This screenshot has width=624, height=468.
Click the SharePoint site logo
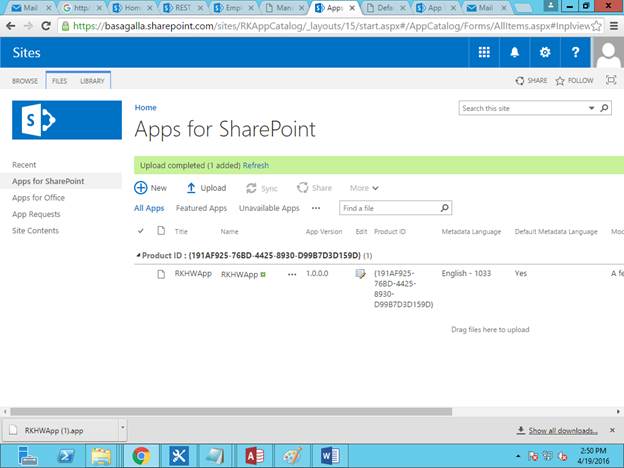point(67,120)
